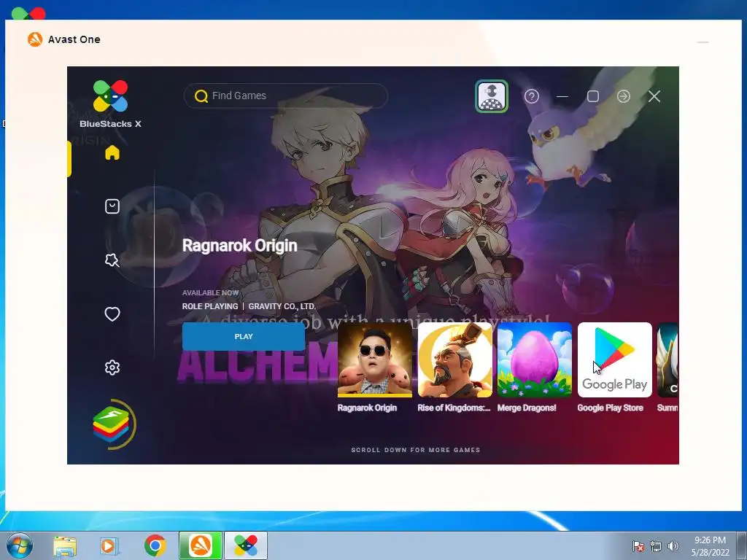
Task: Open the BlueStacks X home tab
Action: [x=112, y=152]
